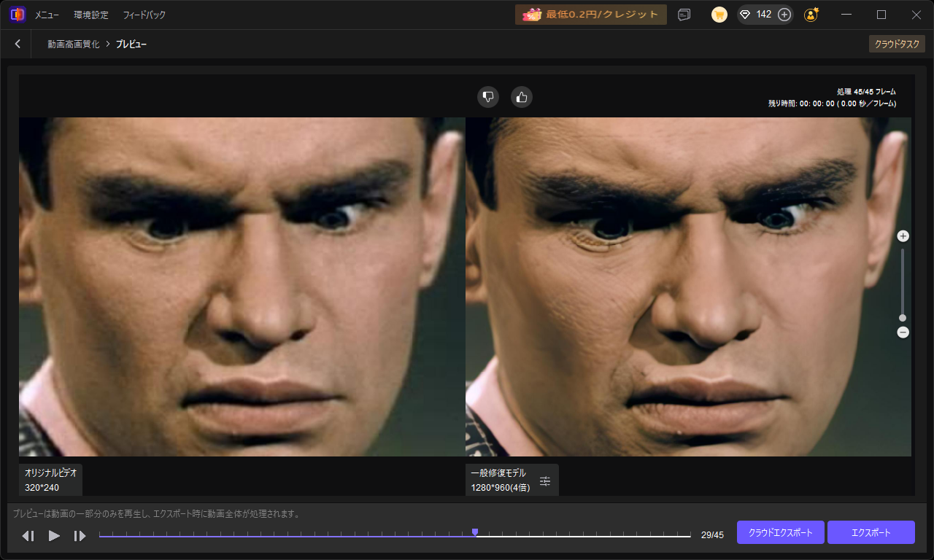Screen dimensions: 934x560
Task: Open the shopping cart icon
Action: (x=719, y=15)
